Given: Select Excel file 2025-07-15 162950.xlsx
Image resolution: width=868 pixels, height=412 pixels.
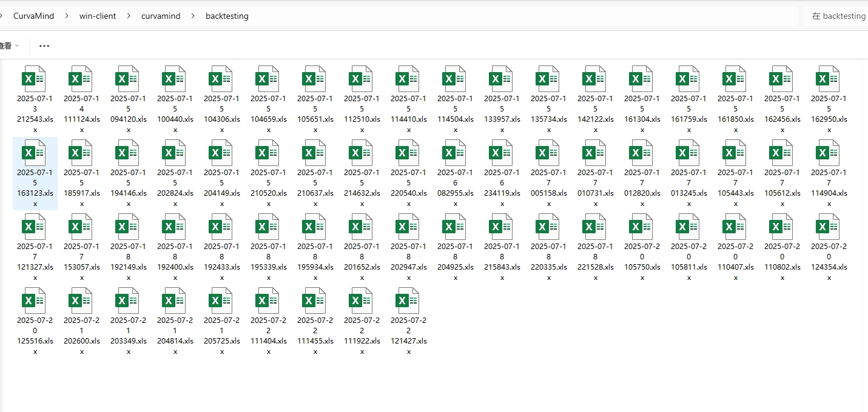Looking at the screenshot, I should (x=829, y=79).
